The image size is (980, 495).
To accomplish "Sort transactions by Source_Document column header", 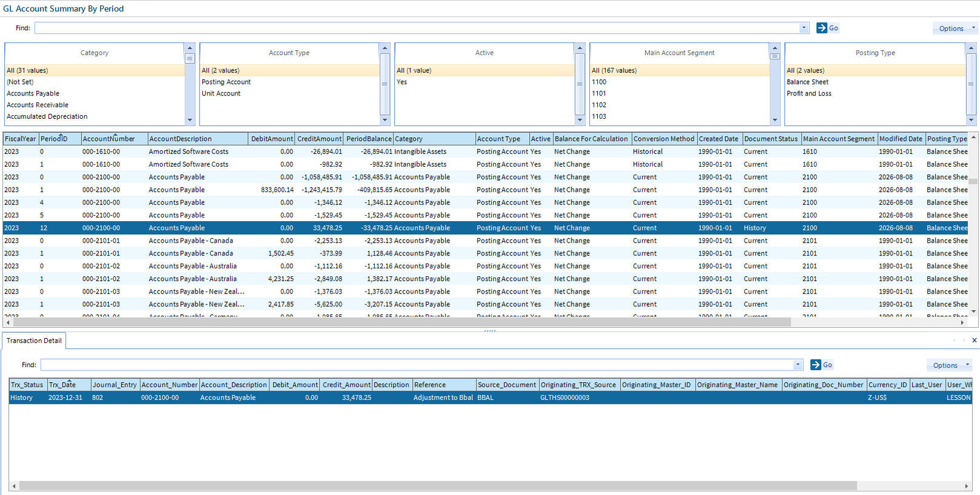I will [507, 385].
